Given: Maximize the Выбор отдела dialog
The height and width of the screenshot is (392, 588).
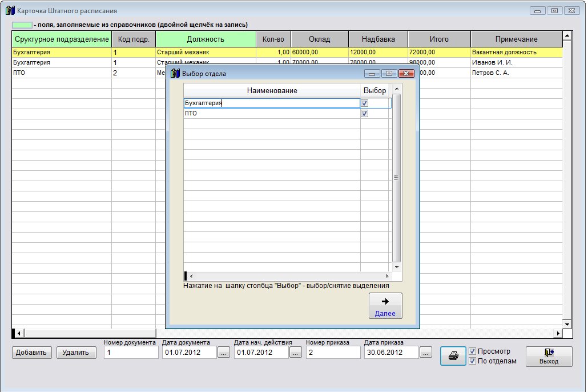Looking at the screenshot, I should click(x=389, y=74).
